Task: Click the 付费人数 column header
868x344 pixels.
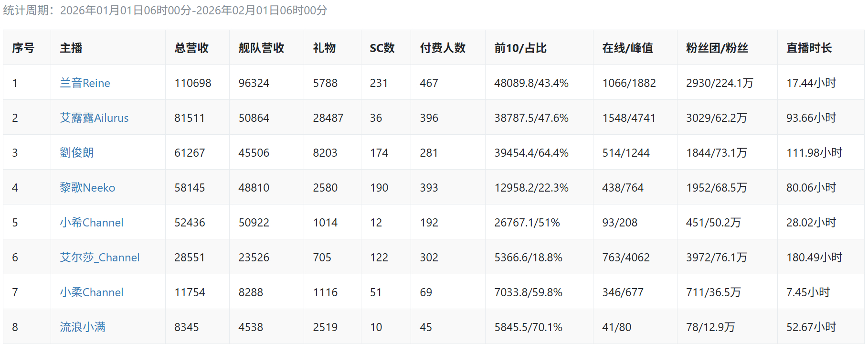Action: click(443, 48)
